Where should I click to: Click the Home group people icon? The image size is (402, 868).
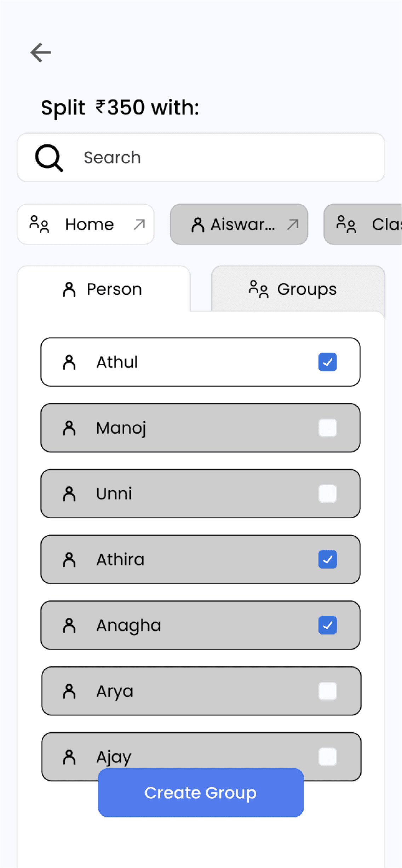point(39,224)
